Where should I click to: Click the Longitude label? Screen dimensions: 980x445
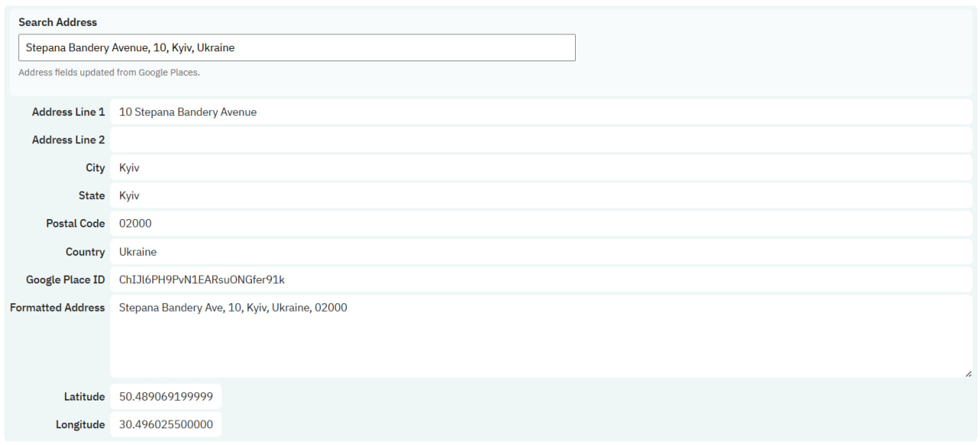click(80, 424)
